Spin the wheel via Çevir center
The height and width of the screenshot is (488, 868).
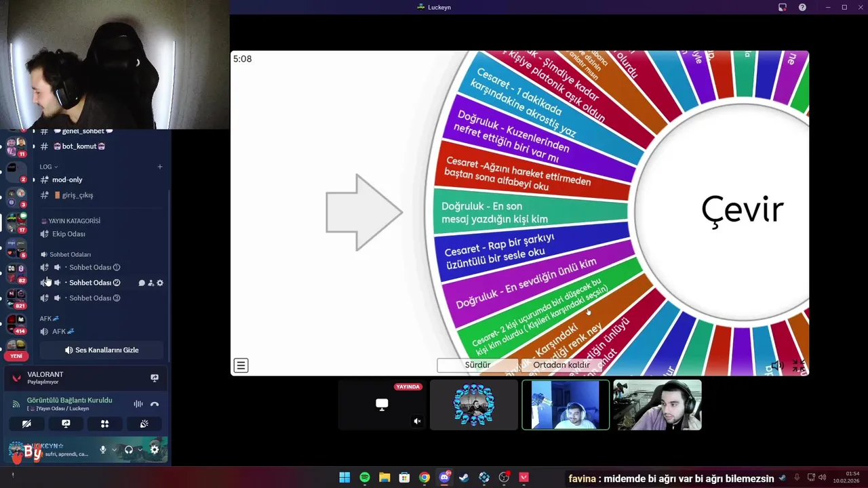(x=742, y=210)
